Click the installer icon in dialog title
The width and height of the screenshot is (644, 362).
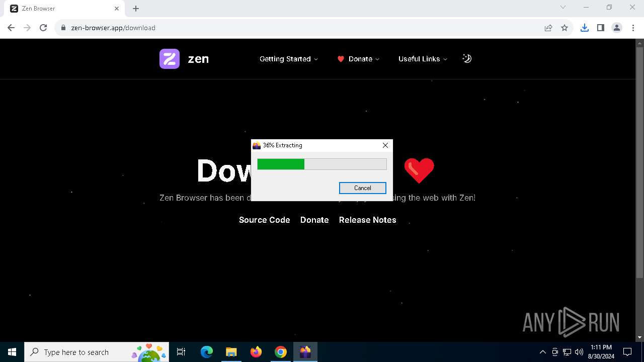click(x=257, y=145)
